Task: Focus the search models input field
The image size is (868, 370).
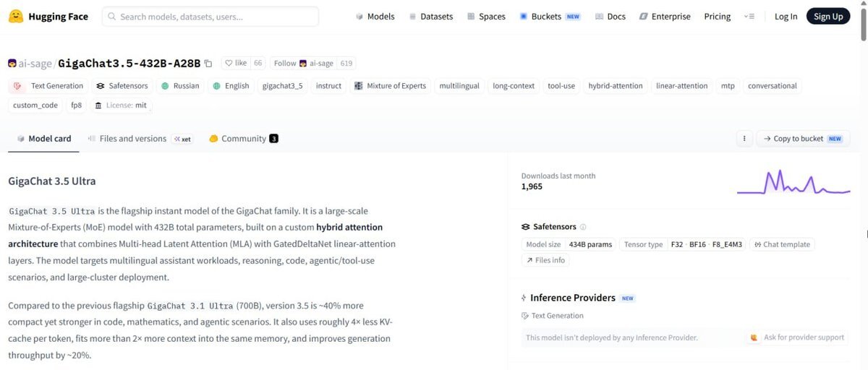Action: click(210, 17)
